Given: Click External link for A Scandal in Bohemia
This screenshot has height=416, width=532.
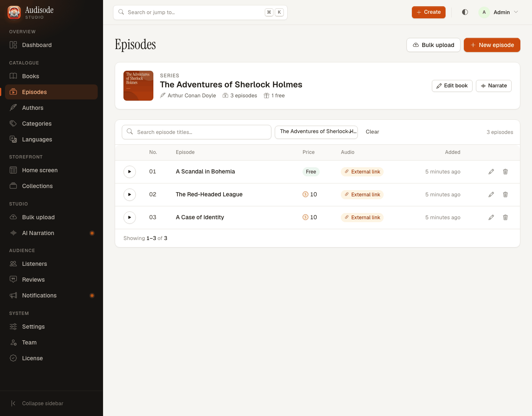Looking at the screenshot, I should pyautogui.click(x=362, y=172).
